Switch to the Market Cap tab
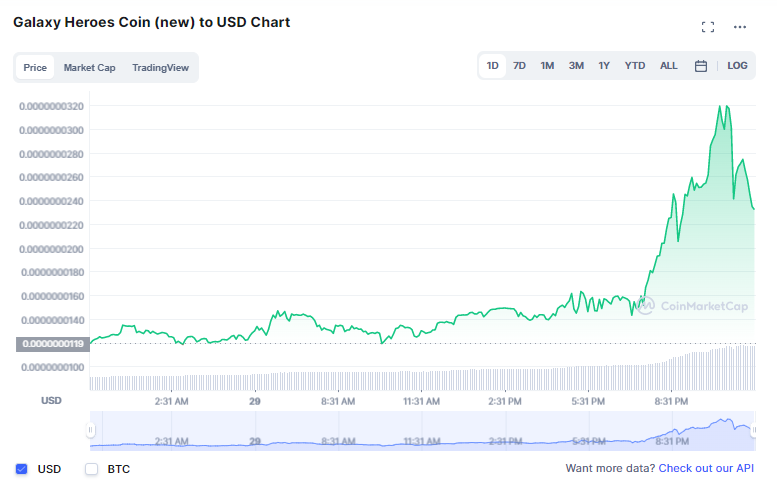The height and width of the screenshot is (493, 777). point(89,67)
